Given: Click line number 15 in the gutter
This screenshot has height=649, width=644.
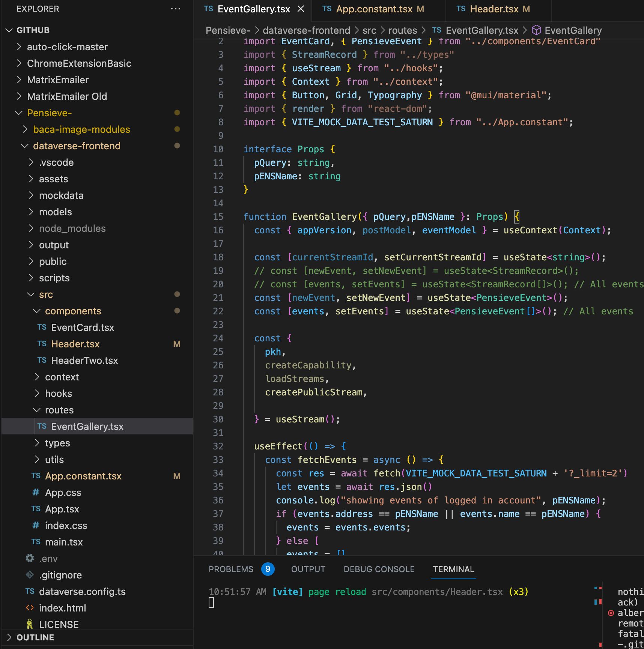Looking at the screenshot, I should click(218, 217).
